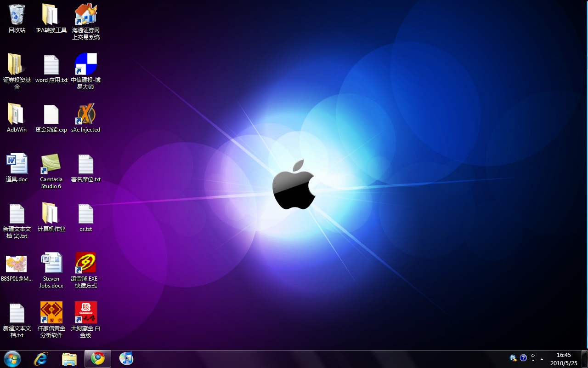This screenshot has width=588, height=368.
Task: Select the 新建文本文档 (2).txt file
Action: coord(17,221)
